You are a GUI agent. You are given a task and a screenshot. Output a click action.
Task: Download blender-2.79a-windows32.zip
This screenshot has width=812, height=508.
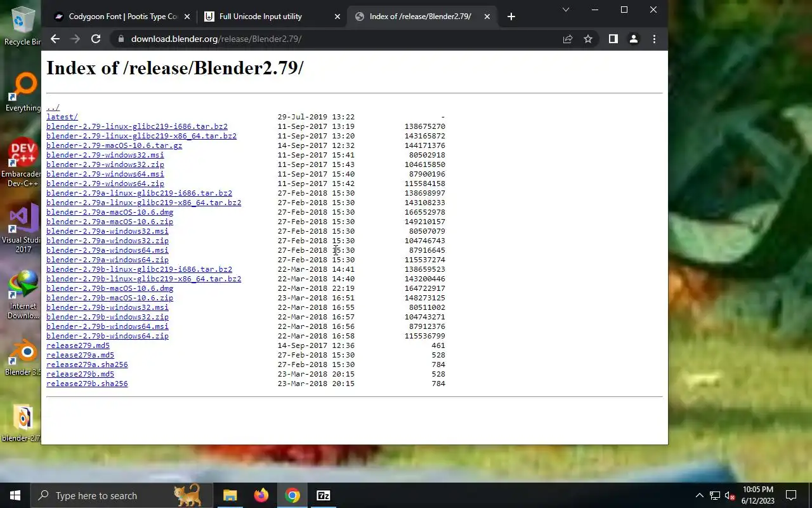click(107, 241)
